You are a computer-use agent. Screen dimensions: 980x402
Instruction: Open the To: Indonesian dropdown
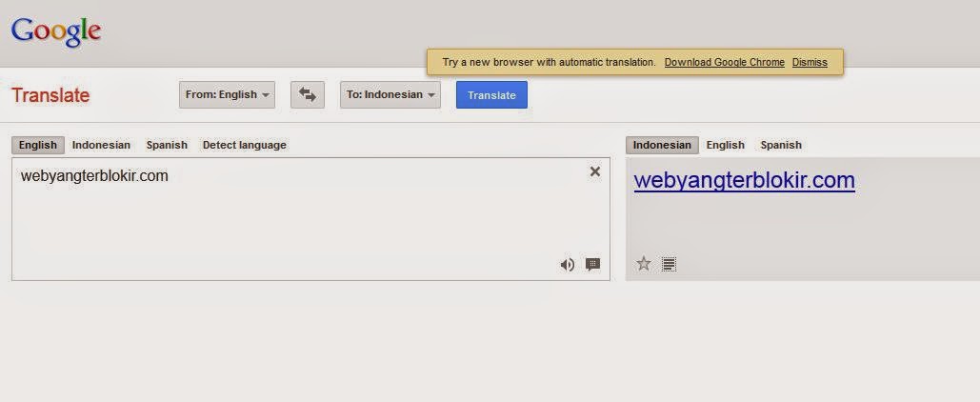coord(390,95)
